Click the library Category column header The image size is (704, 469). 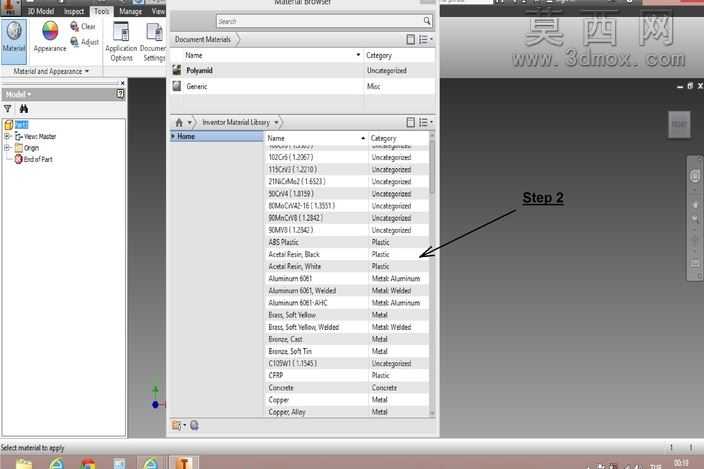coord(399,138)
